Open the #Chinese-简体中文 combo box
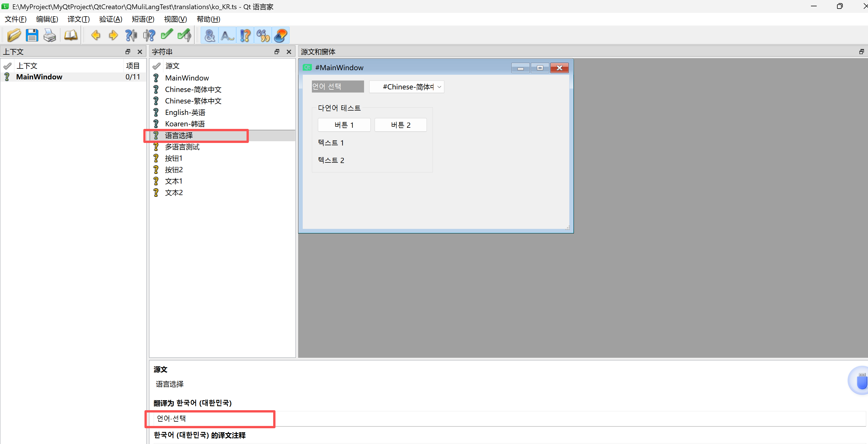868x444 pixels. (x=407, y=87)
